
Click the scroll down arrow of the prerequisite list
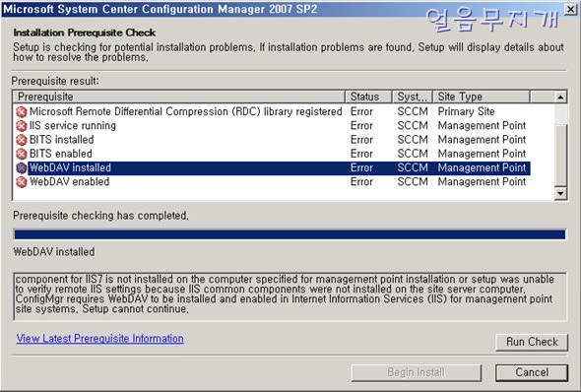(560, 193)
